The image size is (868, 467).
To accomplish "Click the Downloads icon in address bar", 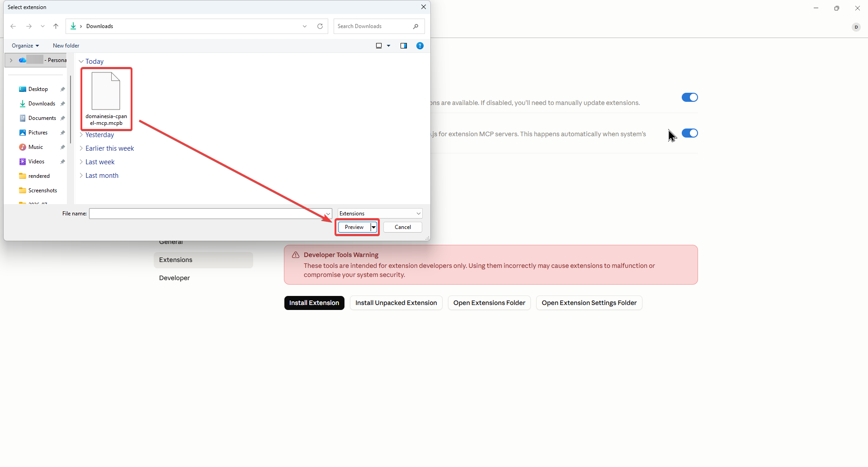I will [x=73, y=26].
